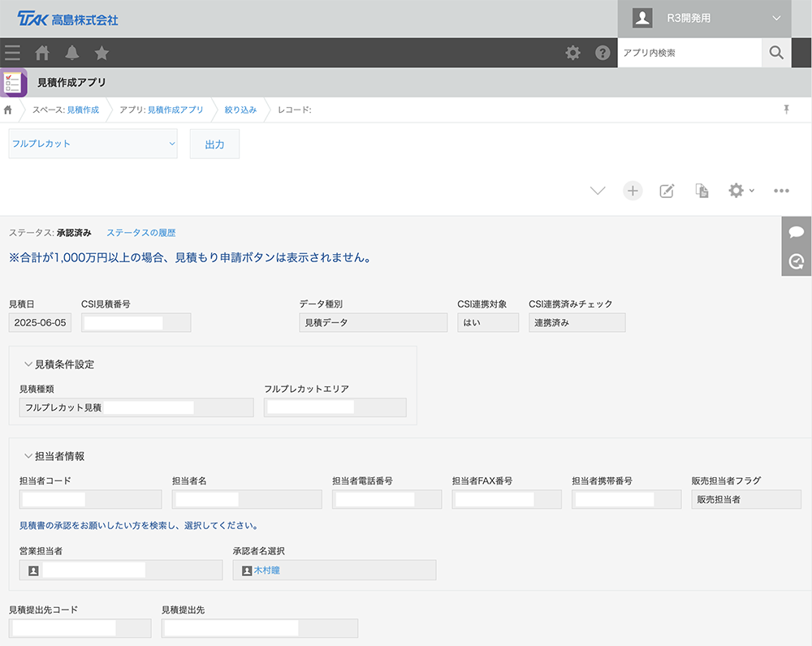Click the user icon in 営業担当者 field
The height and width of the screenshot is (646, 812).
coord(33,571)
